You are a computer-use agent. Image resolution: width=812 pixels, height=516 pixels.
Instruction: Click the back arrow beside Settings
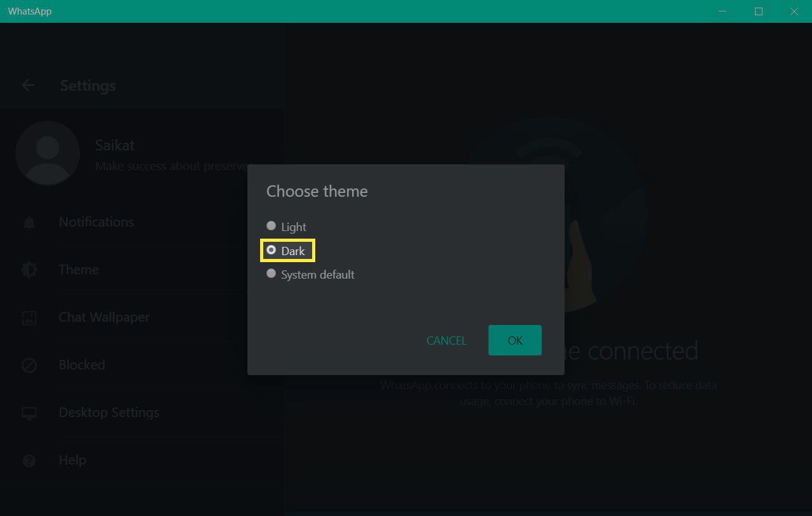[x=28, y=85]
